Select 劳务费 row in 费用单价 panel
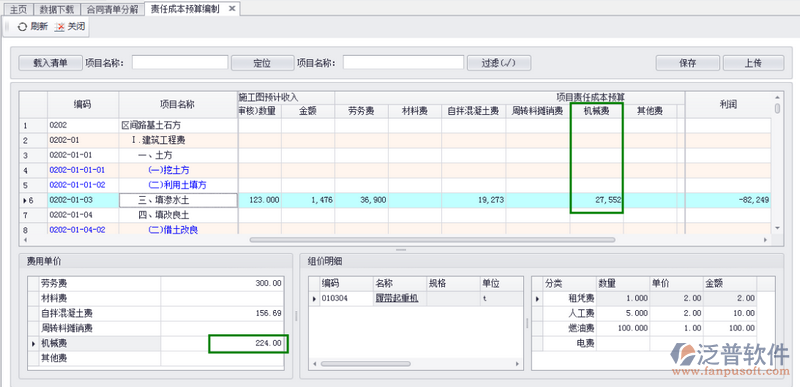 click(x=156, y=283)
